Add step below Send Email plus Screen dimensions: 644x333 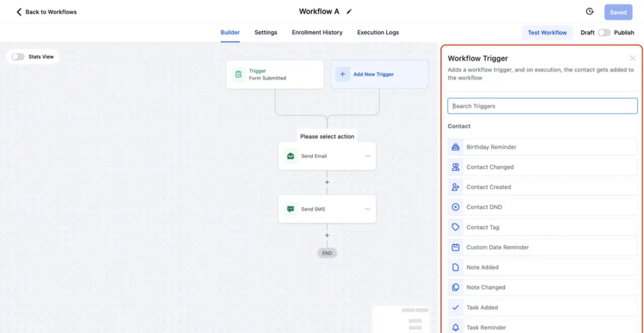(327, 182)
